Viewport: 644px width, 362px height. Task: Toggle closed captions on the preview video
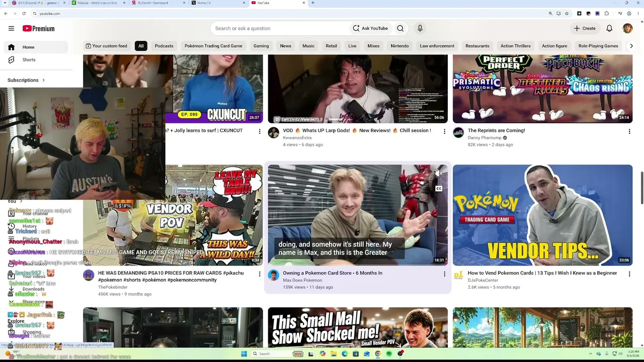point(439,189)
